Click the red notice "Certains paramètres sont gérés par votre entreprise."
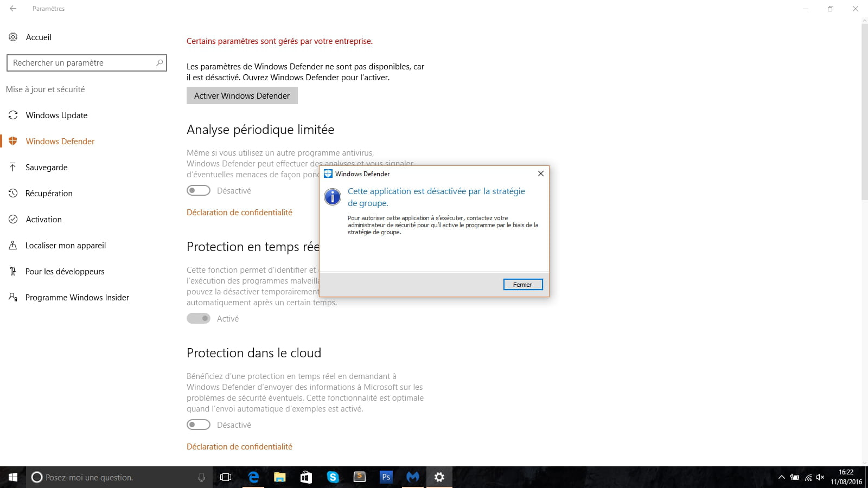Image resolution: width=868 pixels, height=488 pixels. point(279,41)
